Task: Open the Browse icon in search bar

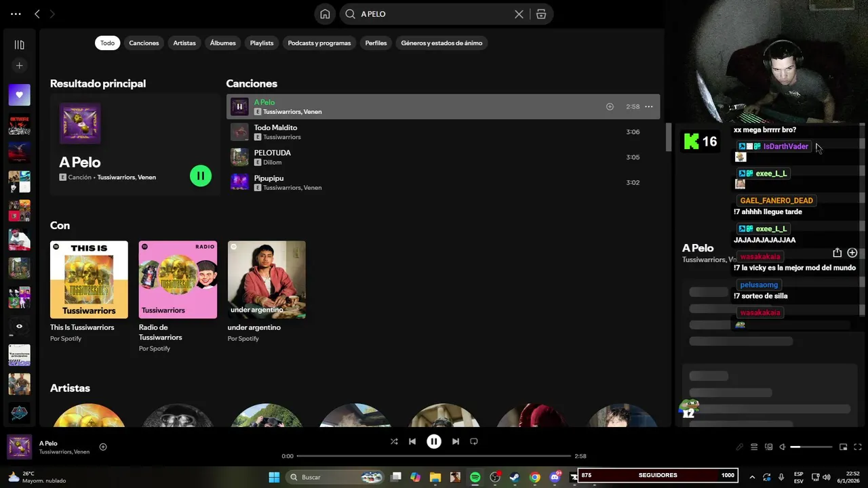Action: (x=541, y=14)
